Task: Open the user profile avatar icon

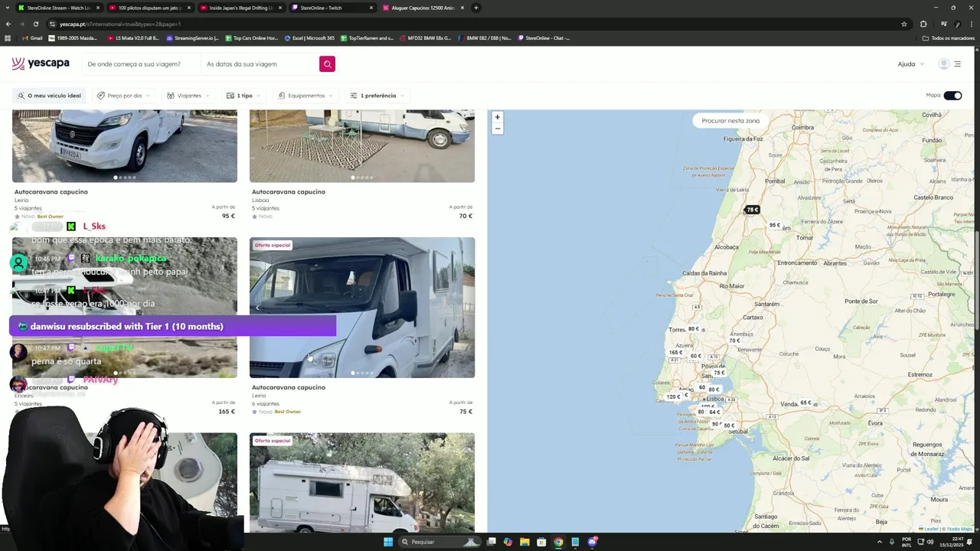Action: point(943,64)
